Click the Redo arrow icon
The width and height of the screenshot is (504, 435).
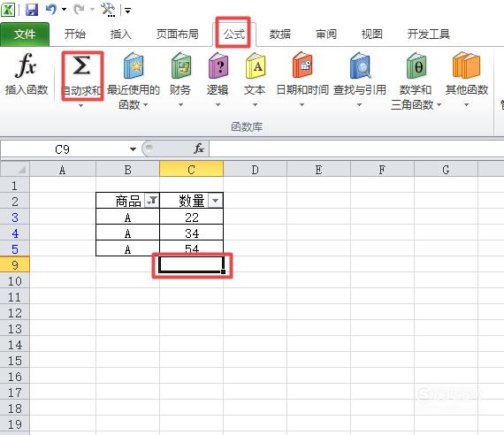(x=79, y=10)
